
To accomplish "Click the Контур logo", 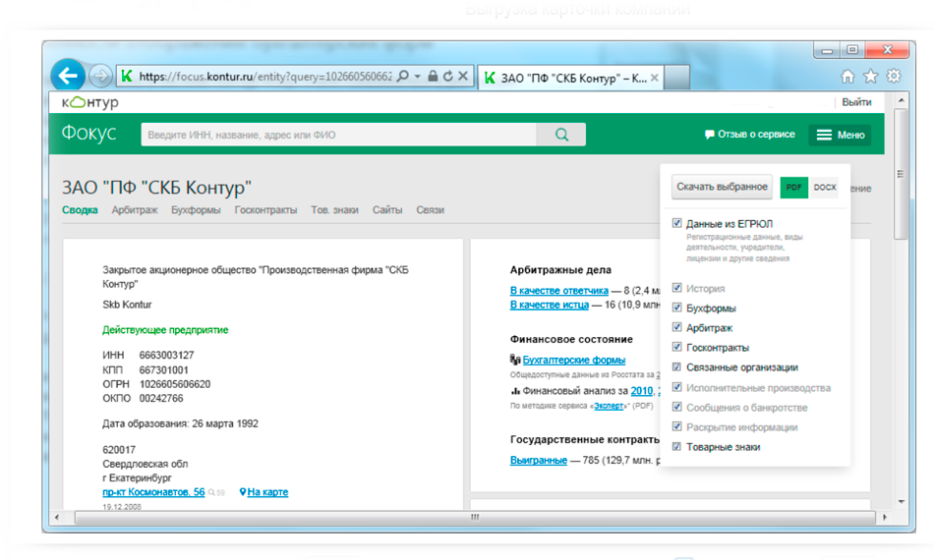I will (x=89, y=102).
